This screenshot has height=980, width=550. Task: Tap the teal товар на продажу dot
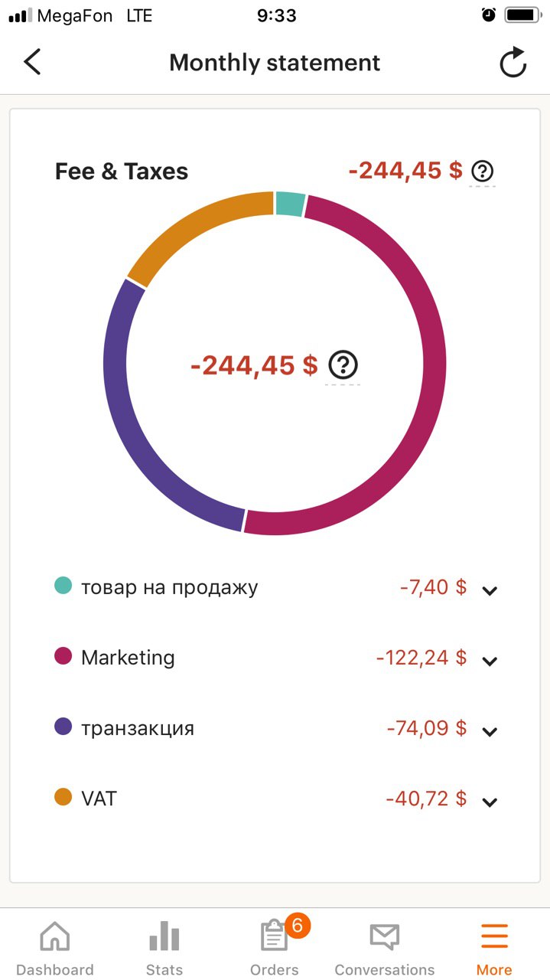click(x=63, y=586)
